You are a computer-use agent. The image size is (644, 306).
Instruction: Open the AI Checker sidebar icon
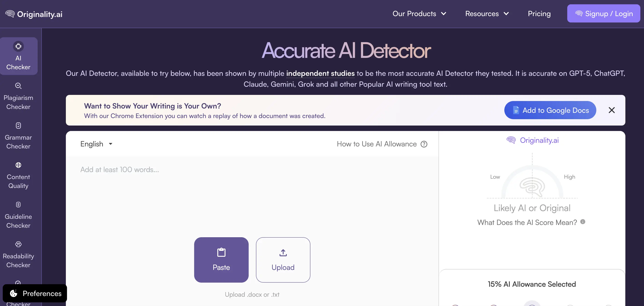click(18, 46)
